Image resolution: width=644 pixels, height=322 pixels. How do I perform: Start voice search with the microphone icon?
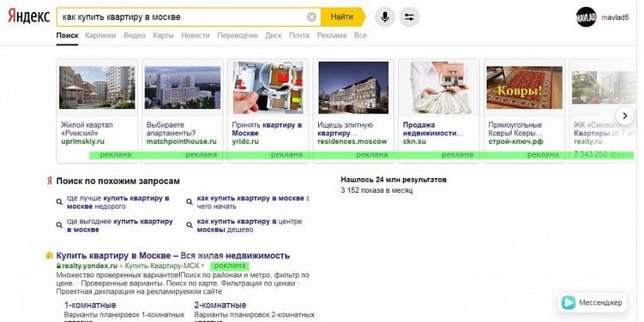385,17
